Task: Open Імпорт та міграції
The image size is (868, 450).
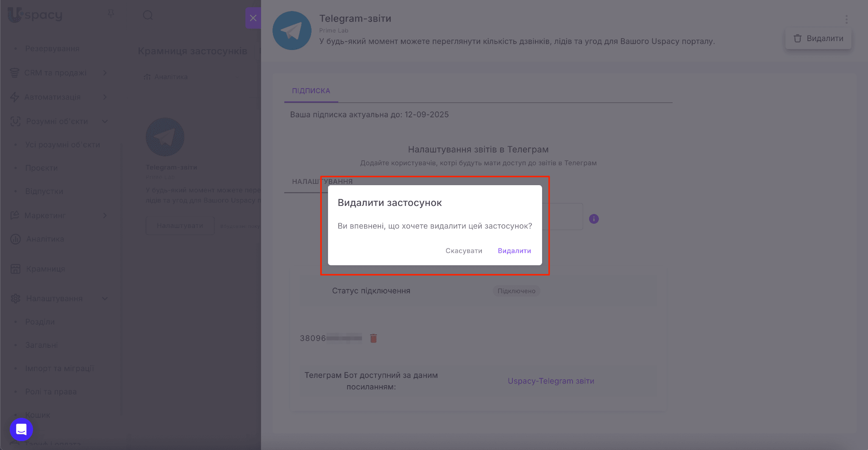Action: (x=59, y=368)
